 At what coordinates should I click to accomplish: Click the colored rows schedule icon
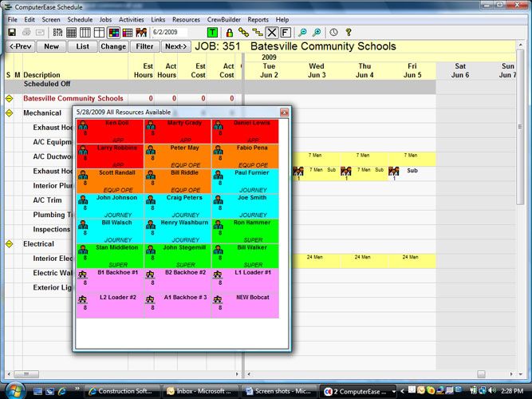point(128,32)
